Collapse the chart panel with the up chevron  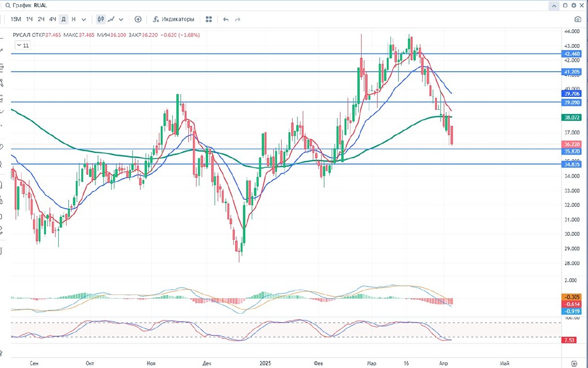[553, 6]
